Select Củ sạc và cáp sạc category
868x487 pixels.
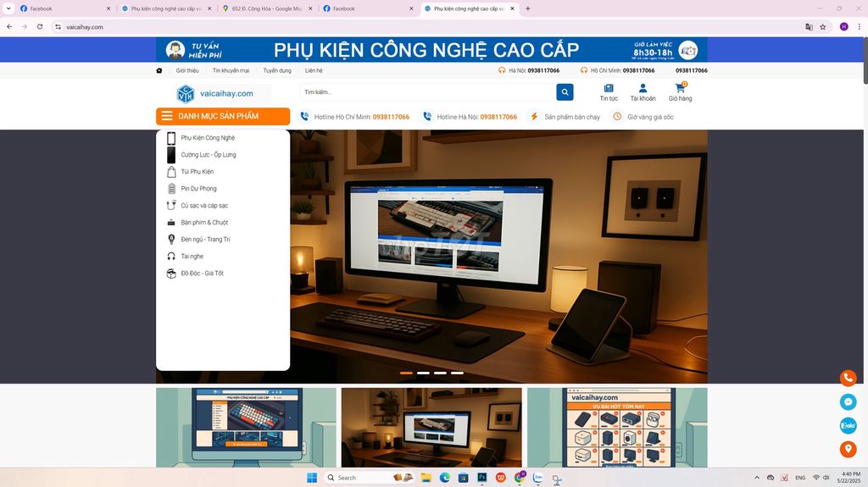point(204,205)
